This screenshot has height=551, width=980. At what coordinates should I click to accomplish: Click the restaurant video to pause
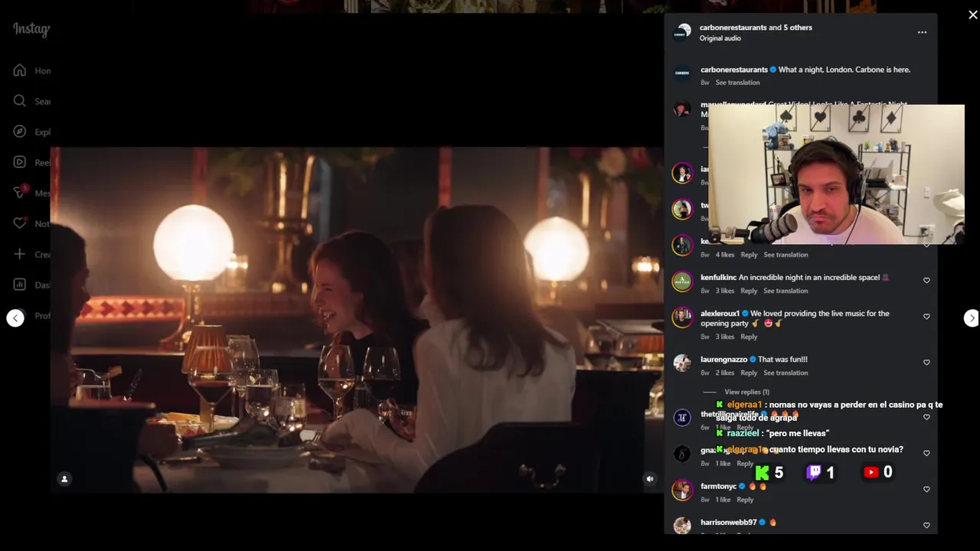pos(357,320)
